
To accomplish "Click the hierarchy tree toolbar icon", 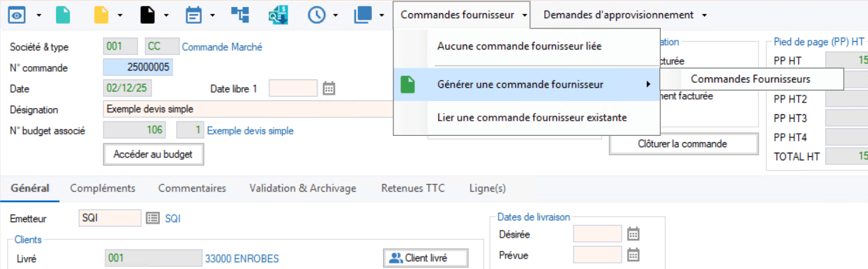I will click(x=240, y=14).
